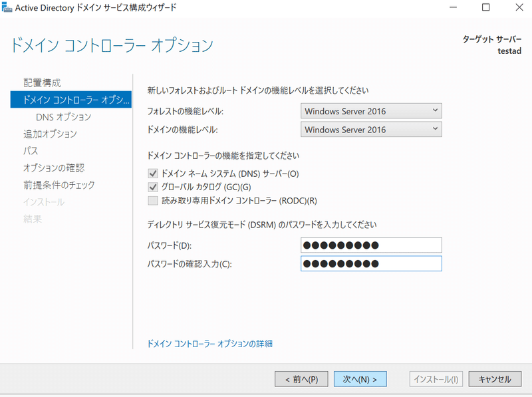Image resolution: width=532 pixels, height=397 pixels.
Task: Click the フォレストの機能レベル label
Action: point(186,111)
